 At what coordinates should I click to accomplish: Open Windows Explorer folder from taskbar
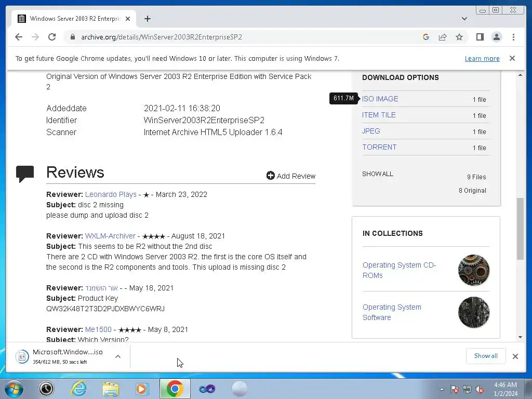[111, 389]
